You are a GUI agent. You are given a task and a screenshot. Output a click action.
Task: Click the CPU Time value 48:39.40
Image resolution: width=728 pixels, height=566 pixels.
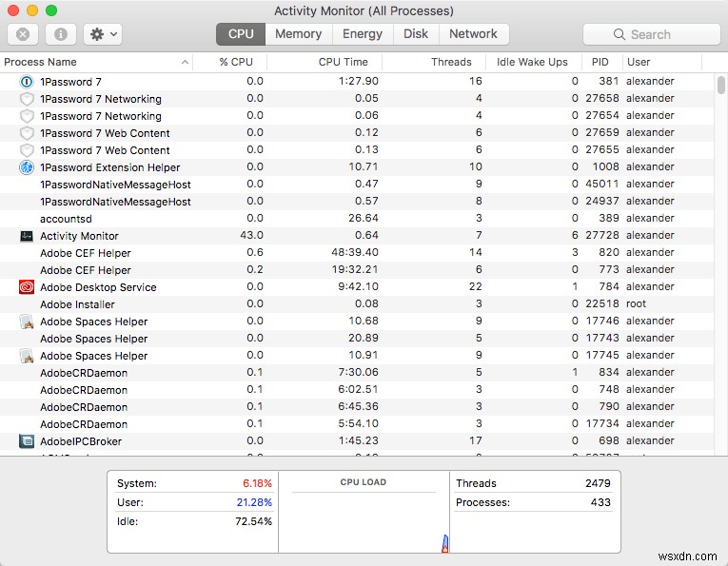(355, 252)
